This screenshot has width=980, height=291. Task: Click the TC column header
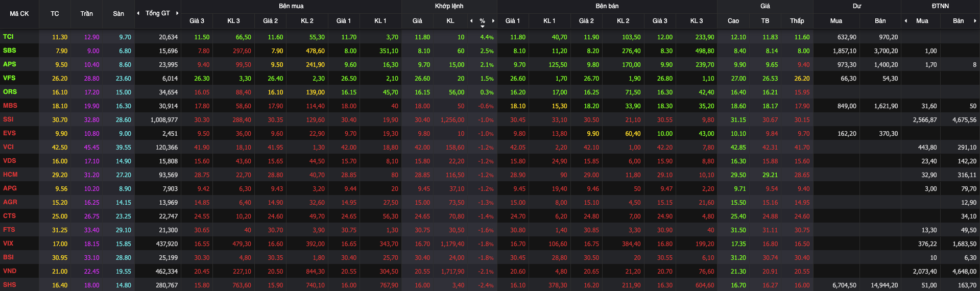pyautogui.click(x=55, y=14)
